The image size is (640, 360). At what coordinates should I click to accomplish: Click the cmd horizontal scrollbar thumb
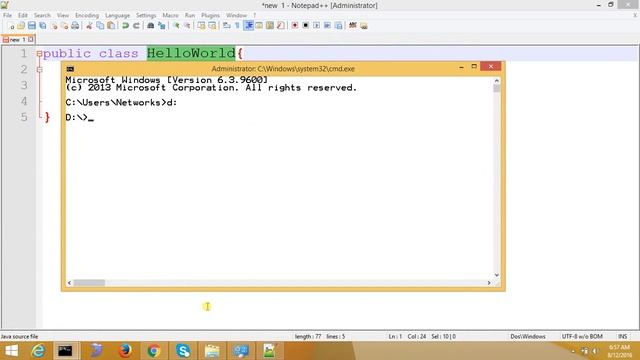click(89, 282)
